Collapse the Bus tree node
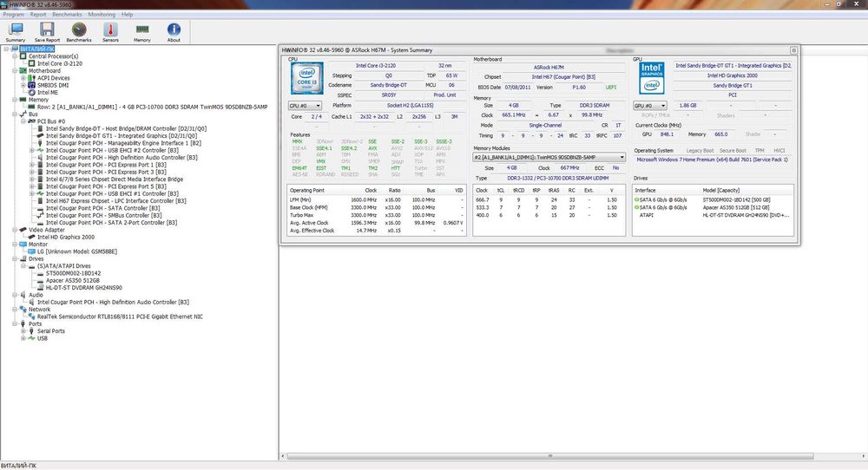Image resolution: width=868 pixels, height=470 pixels. (15, 114)
